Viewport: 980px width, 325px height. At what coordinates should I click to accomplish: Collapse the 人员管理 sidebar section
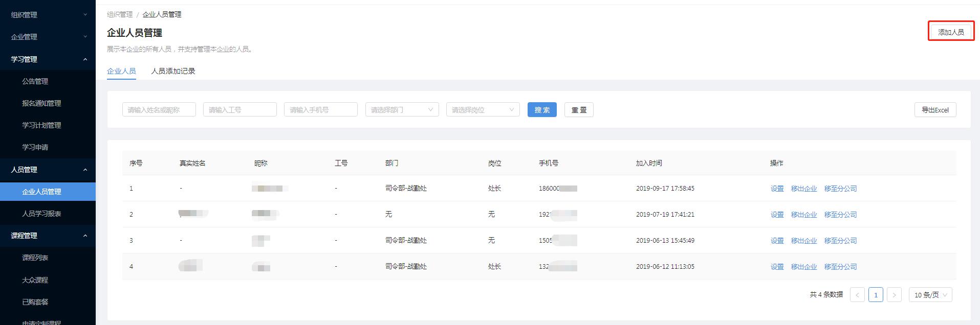(x=48, y=170)
